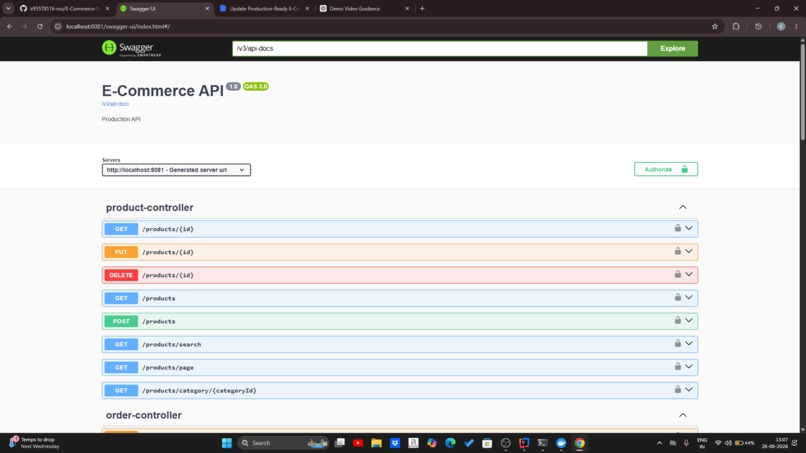
Task: Open the Terminal from the taskbar
Action: (x=542, y=443)
